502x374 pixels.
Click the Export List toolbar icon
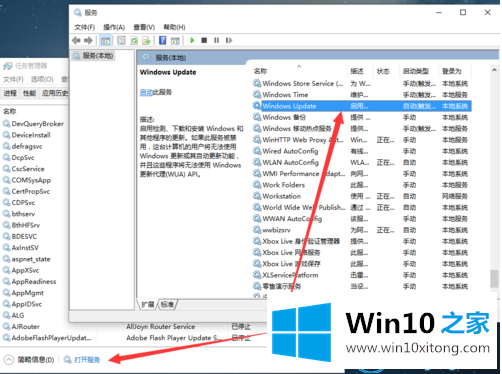tap(146, 41)
